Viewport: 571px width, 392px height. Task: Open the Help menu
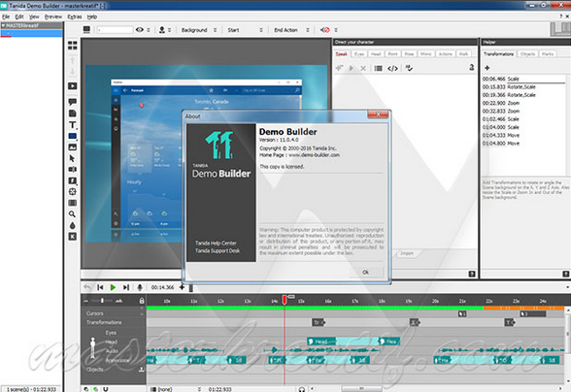tap(92, 16)
